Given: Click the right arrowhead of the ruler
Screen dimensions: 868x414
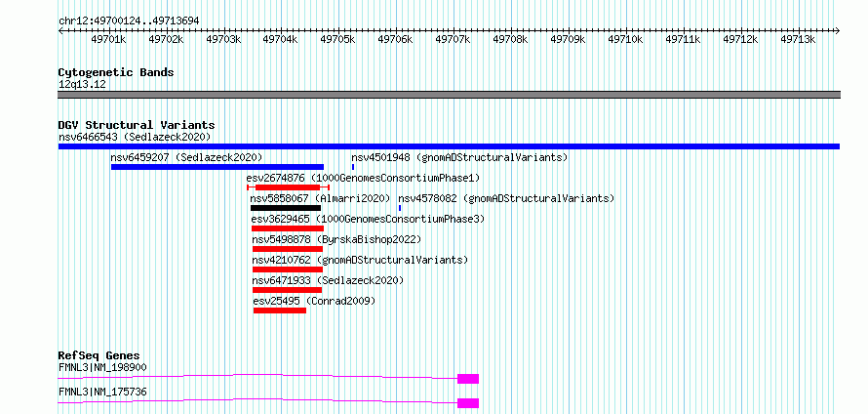Looking at the screenshot, I should [838, 31].
